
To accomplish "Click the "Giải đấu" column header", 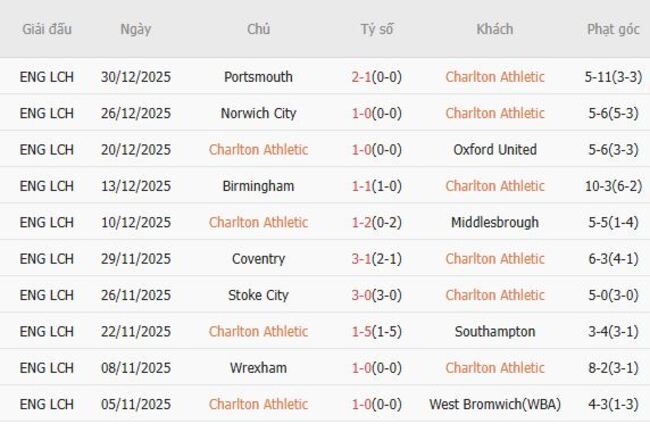I will [47, 29].
